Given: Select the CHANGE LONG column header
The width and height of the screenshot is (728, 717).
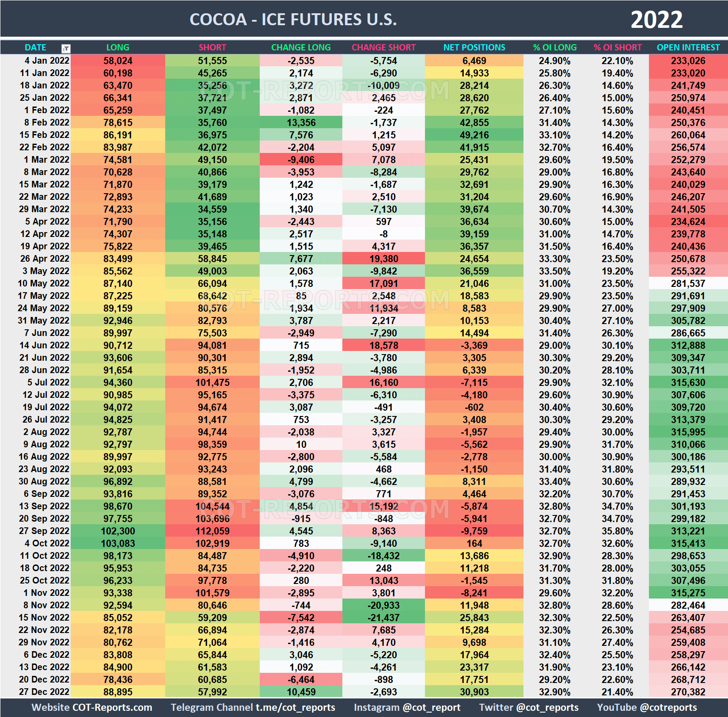Looking at the screenshot, I should 301,47.
